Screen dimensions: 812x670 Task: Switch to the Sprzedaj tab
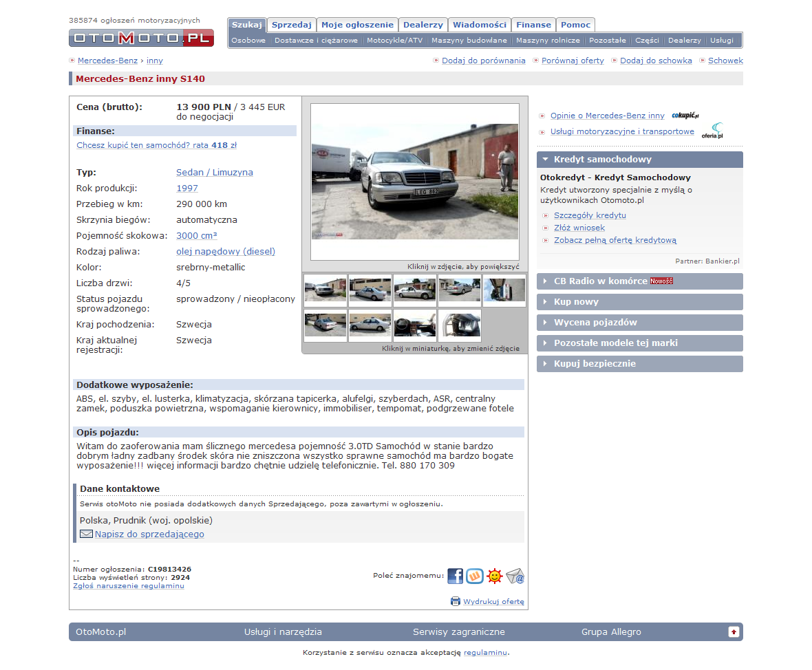[x=292, y=25]
